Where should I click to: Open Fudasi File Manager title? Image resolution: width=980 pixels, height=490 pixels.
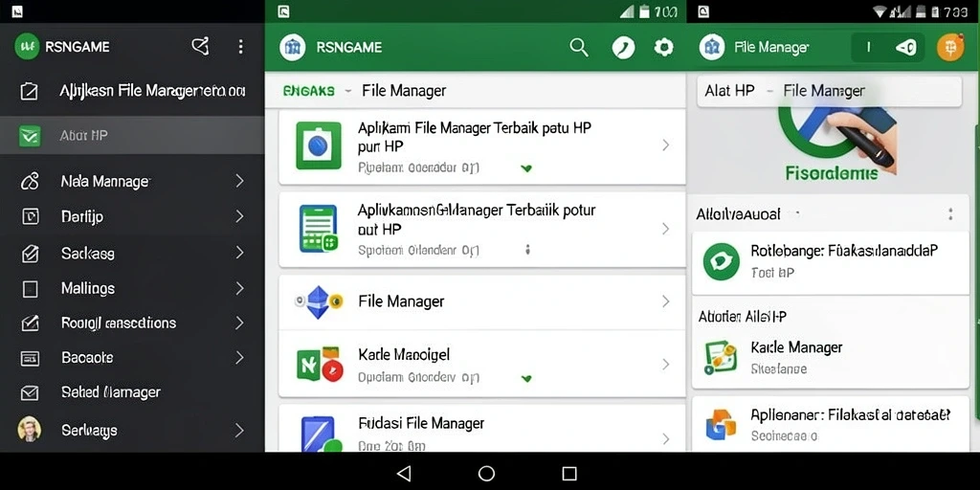[x=421, y=423]
